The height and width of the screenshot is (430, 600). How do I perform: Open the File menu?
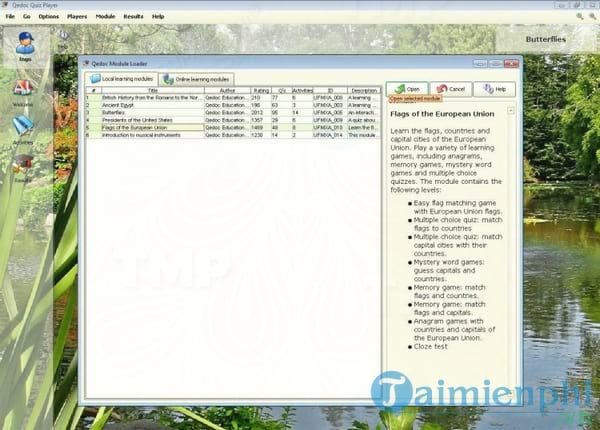[10, 17]
